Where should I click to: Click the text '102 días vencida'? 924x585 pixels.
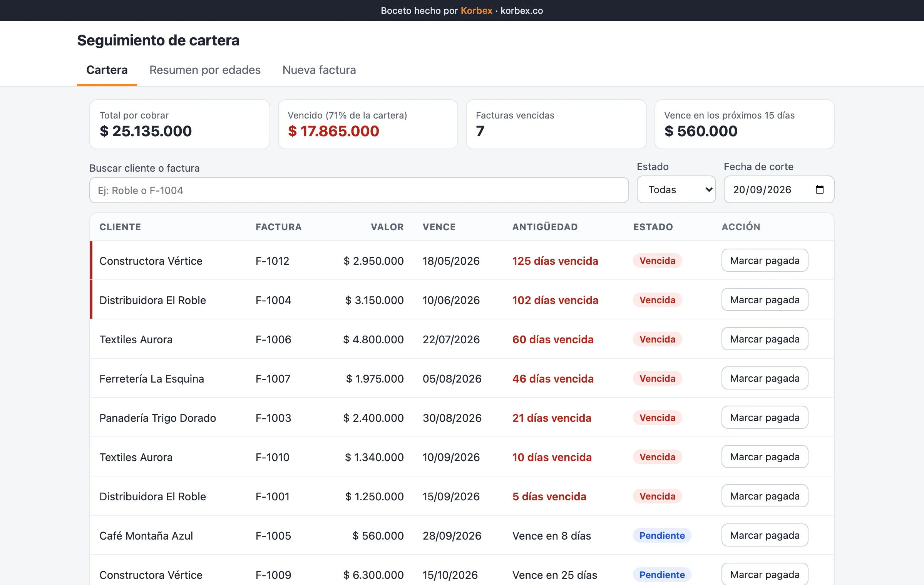tap(555, 300)
